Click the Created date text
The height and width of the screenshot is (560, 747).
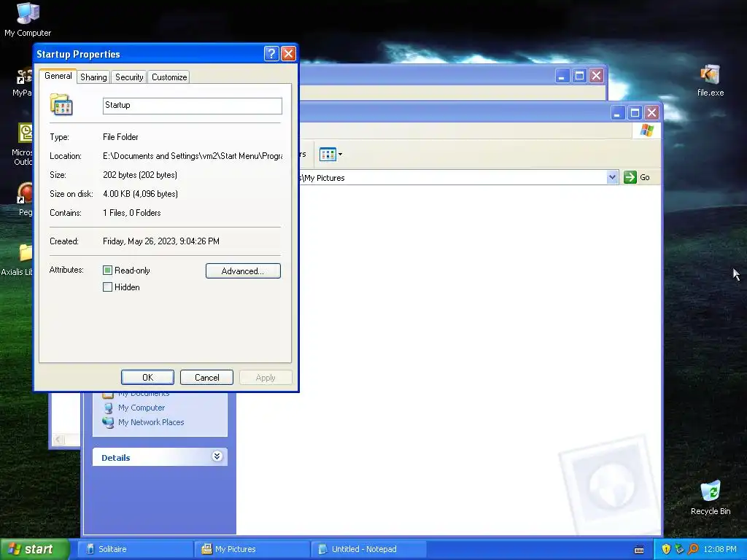click(x=161, y=241)
